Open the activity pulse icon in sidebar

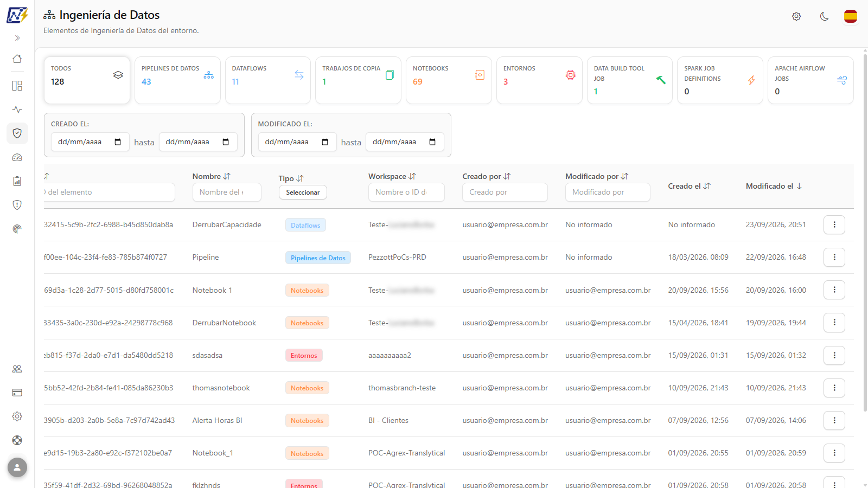[17, 110]
